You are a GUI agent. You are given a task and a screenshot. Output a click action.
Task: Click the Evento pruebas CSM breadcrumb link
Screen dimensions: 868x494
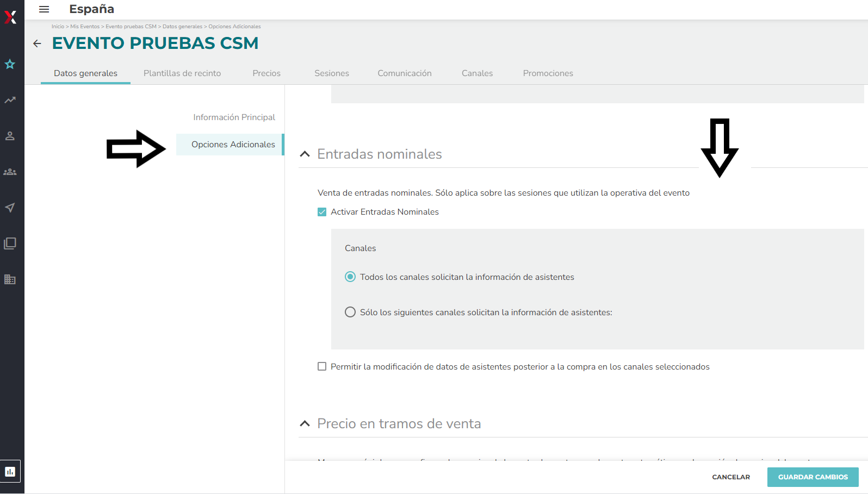click(x=131, y=27)
